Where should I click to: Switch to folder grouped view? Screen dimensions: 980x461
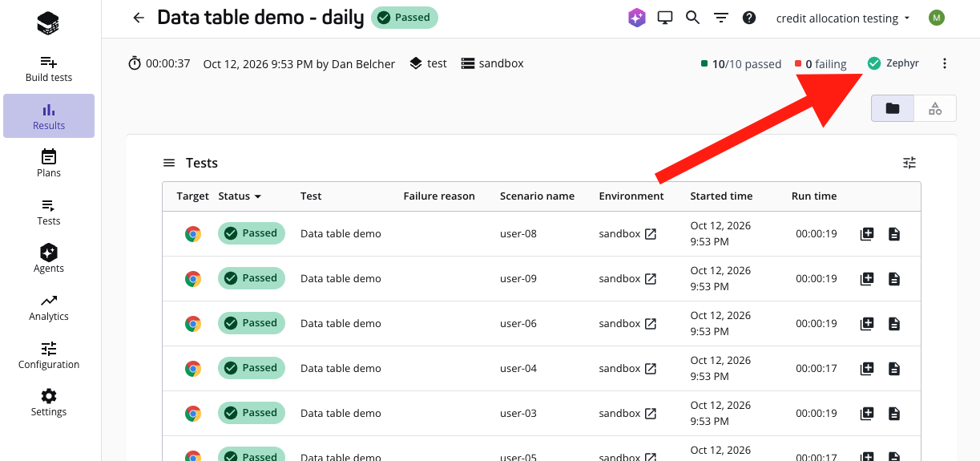893,108
